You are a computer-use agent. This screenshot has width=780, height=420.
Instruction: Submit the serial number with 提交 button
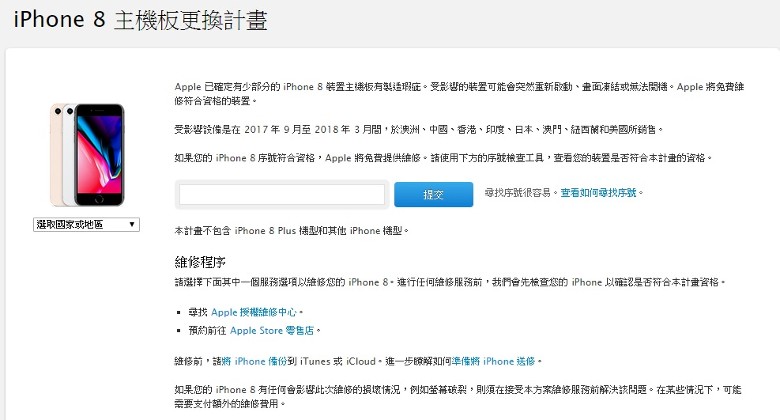(433, 194)
